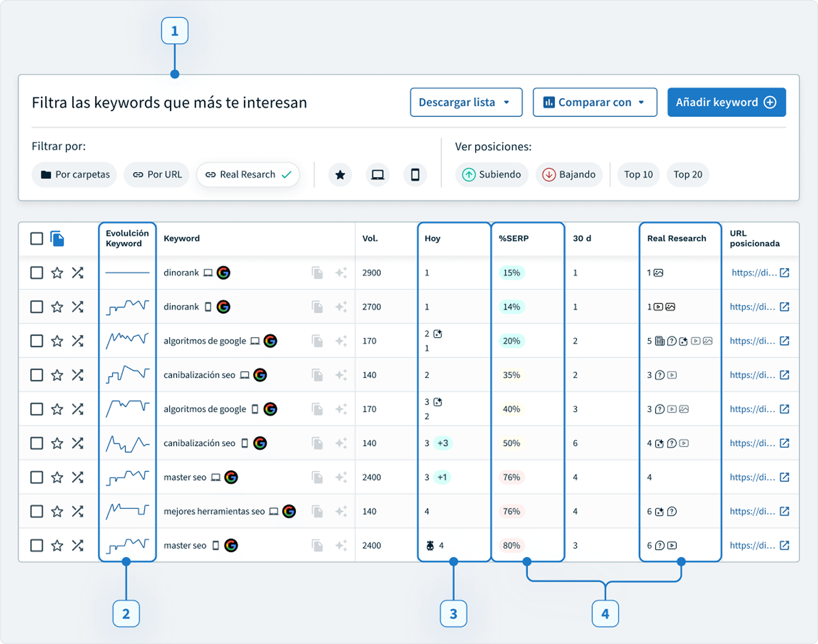
Task: Check the select-all checkbox in table header
Action: 37,239
